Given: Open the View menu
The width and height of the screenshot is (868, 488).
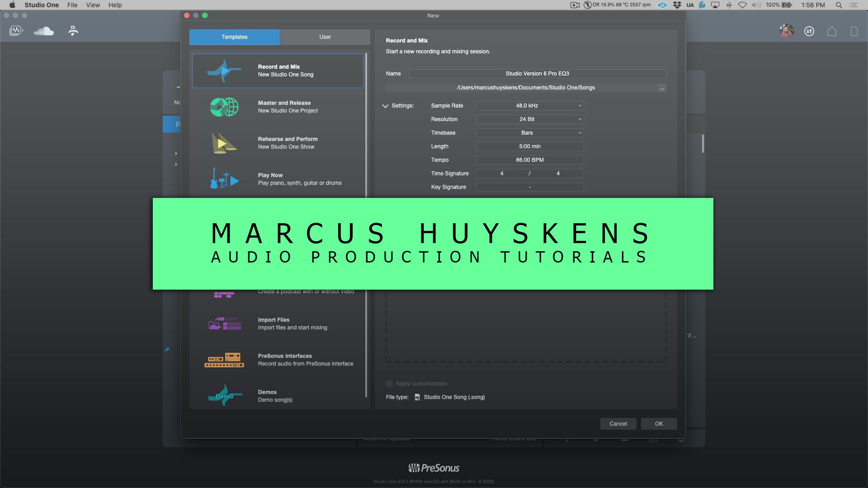Looking at the screenshot, I should [93, 5].
